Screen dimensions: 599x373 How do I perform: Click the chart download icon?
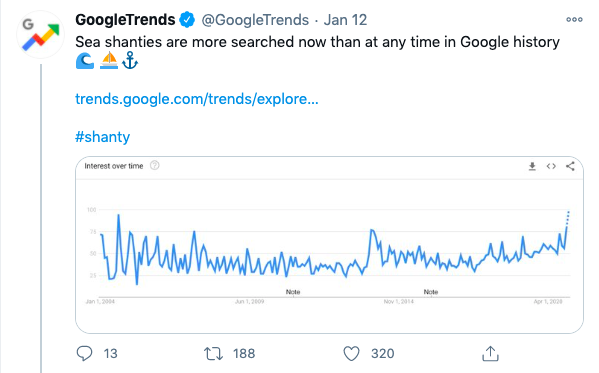(532, 166)
